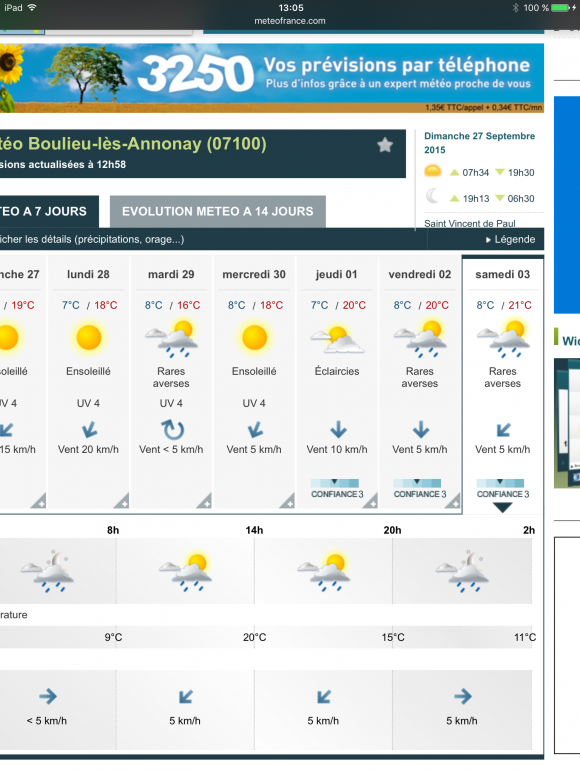The image size is (580, 773).
Task: Tap the meteofrance.com address bar
Action: 290,21
